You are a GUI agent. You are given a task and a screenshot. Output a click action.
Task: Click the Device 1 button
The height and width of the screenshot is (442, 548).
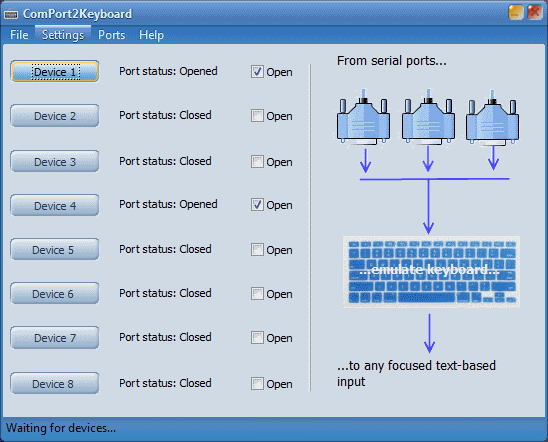pos(55,72)
